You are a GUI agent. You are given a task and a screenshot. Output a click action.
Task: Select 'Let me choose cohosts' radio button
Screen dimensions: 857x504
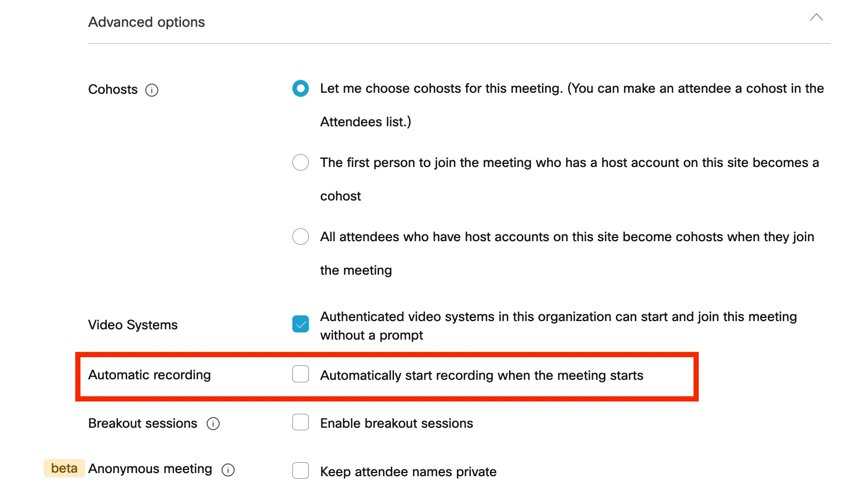coord(301,89)
